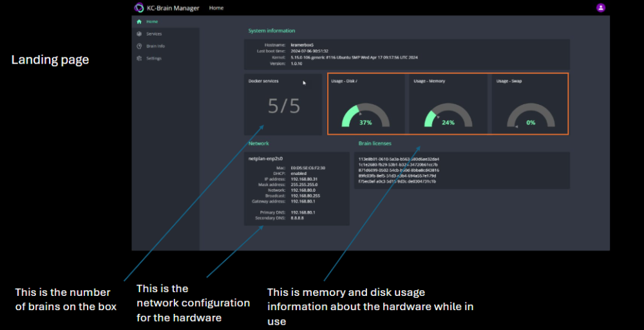Click the Swap usage 0% gauge
The width and height of the screenshot is (644, 330).
[x=531, y=115]
